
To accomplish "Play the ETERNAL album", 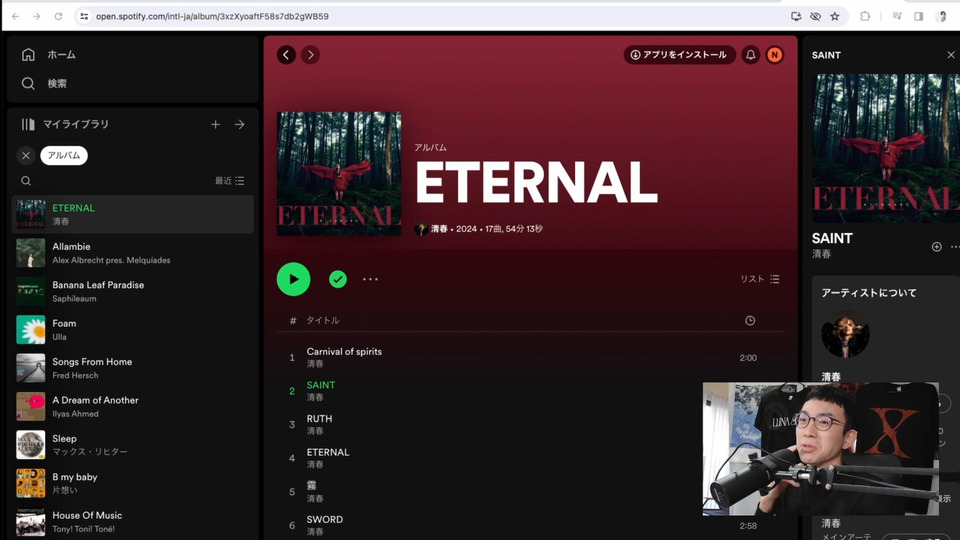I will (293, 279).
